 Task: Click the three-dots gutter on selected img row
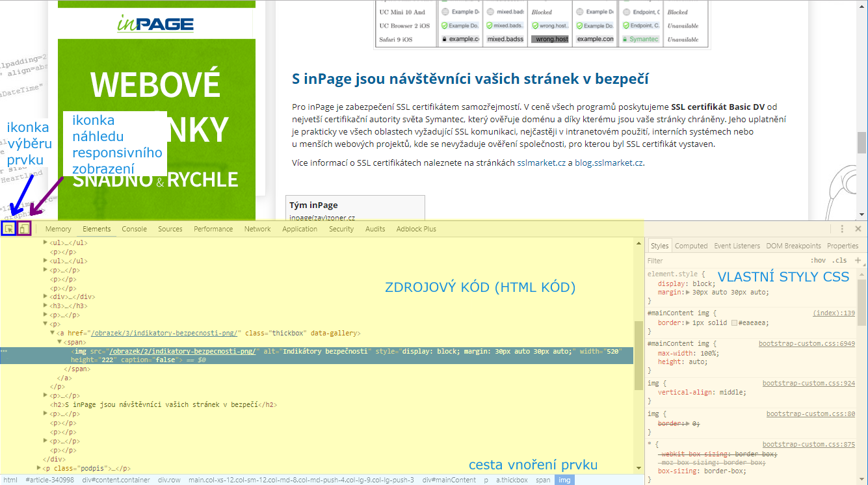pyautogui.click(x=5, y=351)
